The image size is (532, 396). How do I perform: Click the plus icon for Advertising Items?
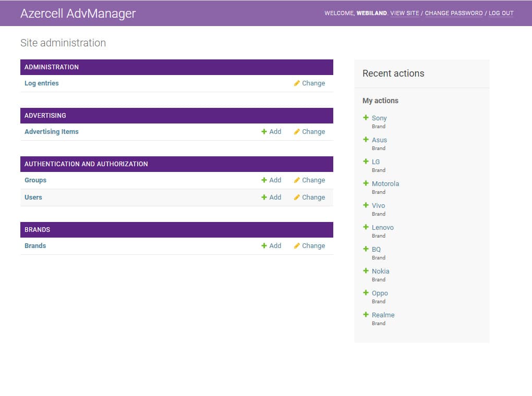point(264,131)
